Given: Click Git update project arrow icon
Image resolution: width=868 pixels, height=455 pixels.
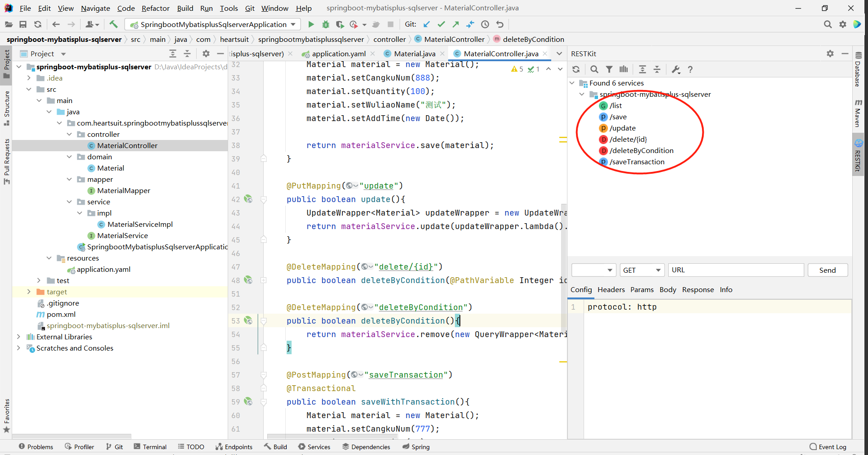Looking at the screenshot, I should [427, 24].
